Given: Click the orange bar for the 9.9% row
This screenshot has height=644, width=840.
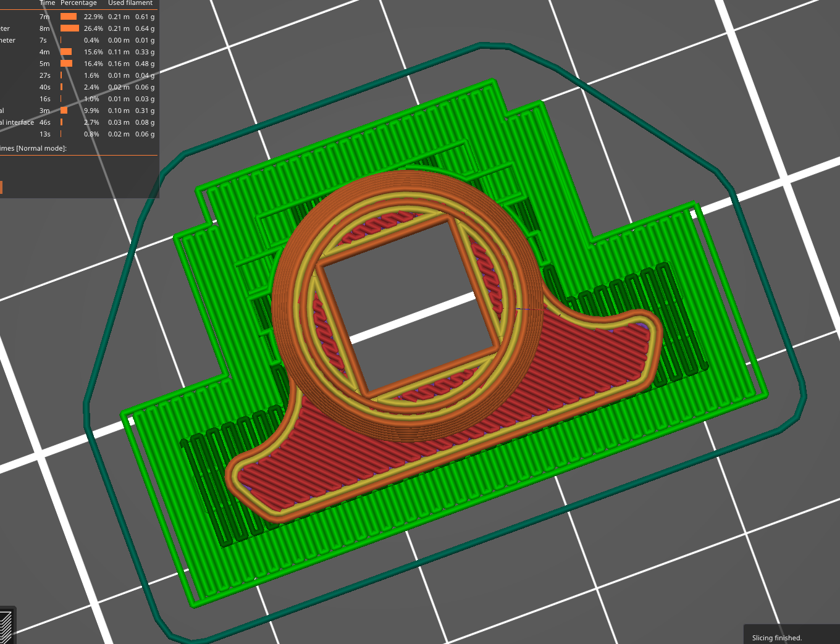Looking at the screenshot, I should coord(63,110).
